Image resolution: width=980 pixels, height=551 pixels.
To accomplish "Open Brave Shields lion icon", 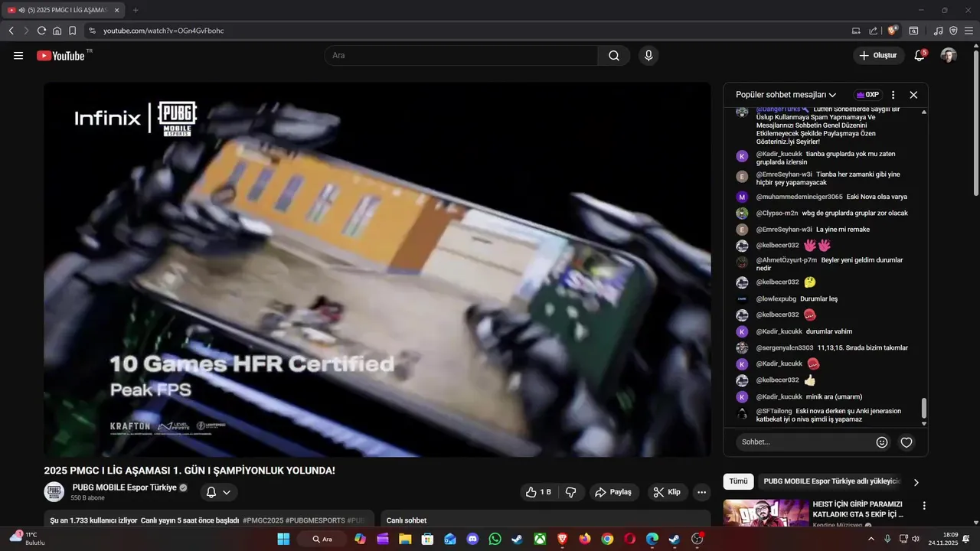I will pyautogui.click(x=893, y=31).
